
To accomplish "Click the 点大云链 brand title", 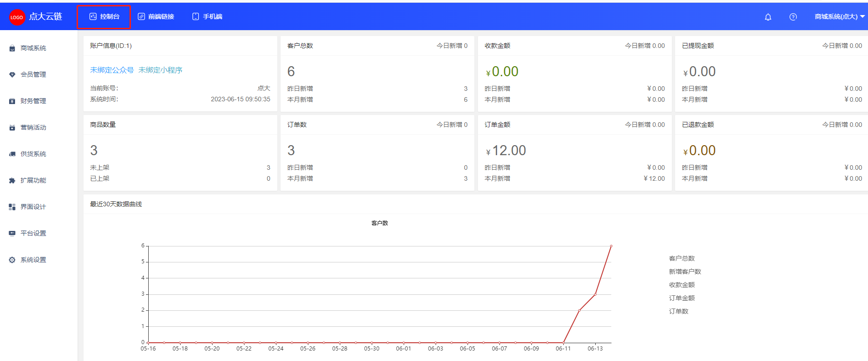I will (x=46, y=16).
